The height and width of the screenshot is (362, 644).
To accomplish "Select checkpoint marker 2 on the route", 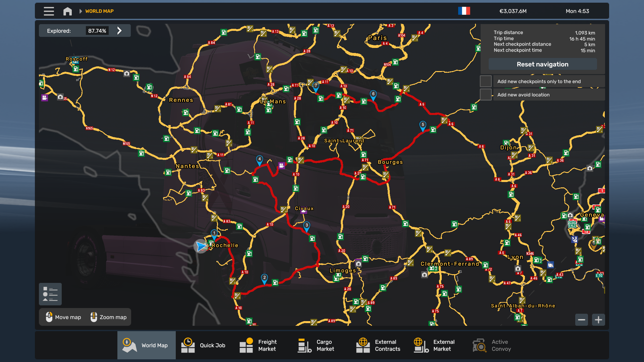I will (x=265, y=279).
